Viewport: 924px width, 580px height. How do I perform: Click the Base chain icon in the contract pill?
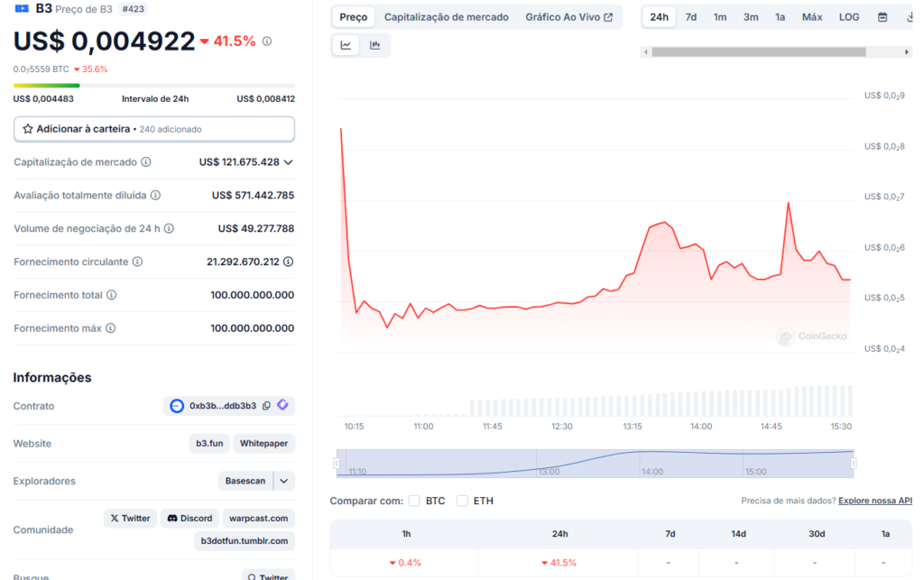point(177,406)
